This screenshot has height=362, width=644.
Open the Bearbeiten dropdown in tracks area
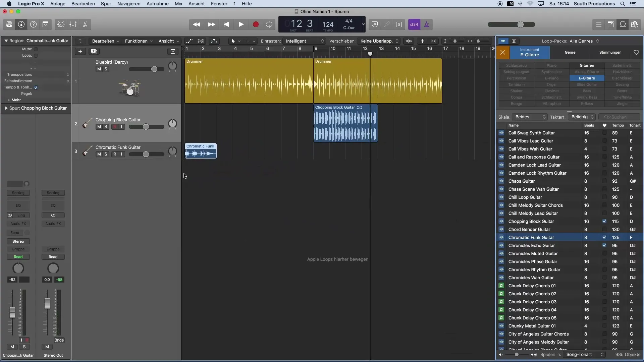pyautogui.click(x=106, y=41)
